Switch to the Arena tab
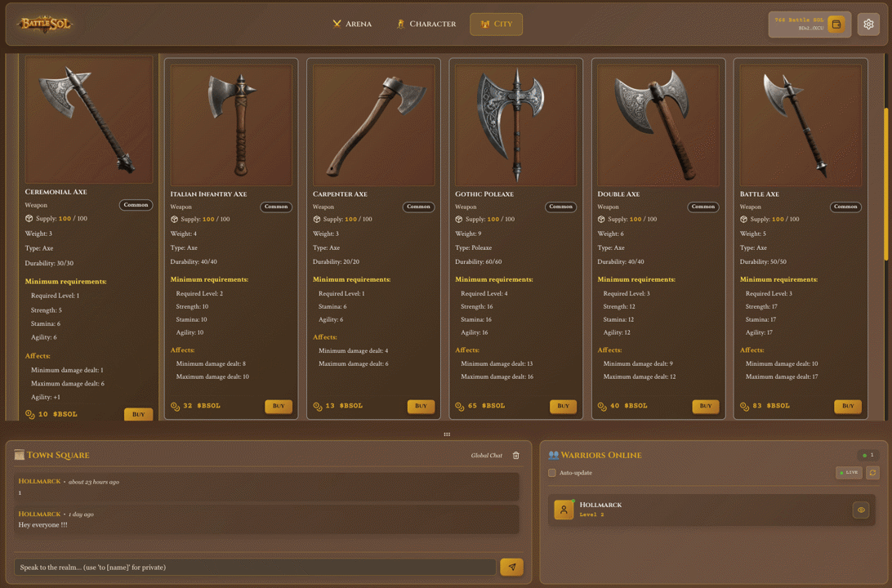 352,24
